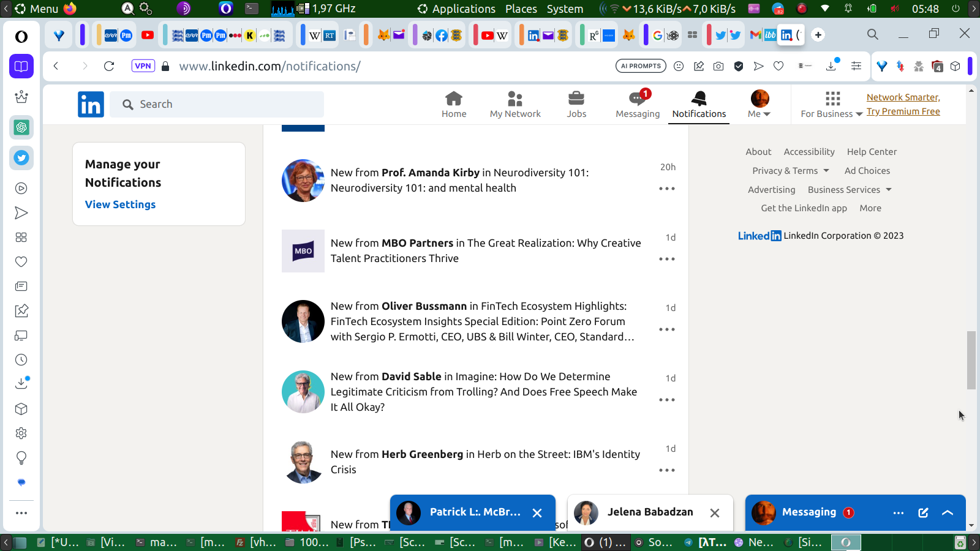Open sidebar three-dot setup menu
The height and width of the screenshot is (551, 980).
click(21, 513)
